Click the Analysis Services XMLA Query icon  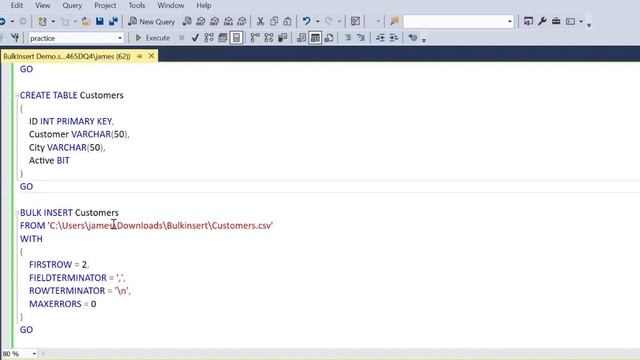point(228,21)
